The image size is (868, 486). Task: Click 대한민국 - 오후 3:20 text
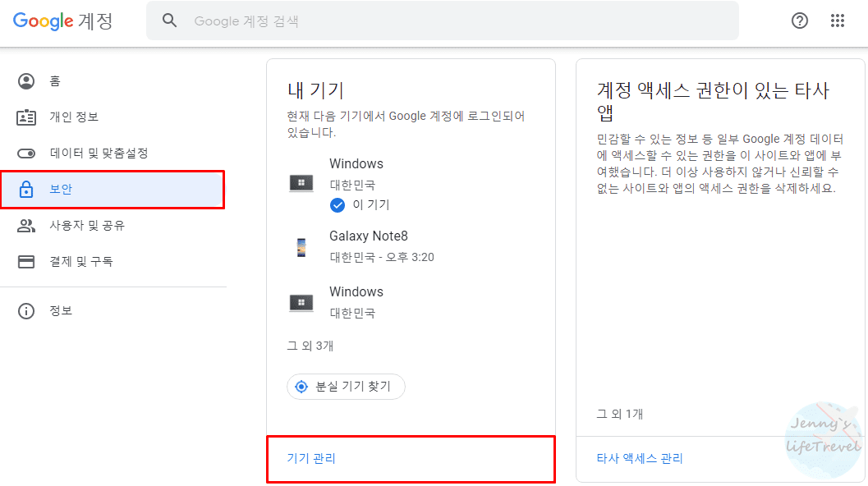click(x=382, y=258)
